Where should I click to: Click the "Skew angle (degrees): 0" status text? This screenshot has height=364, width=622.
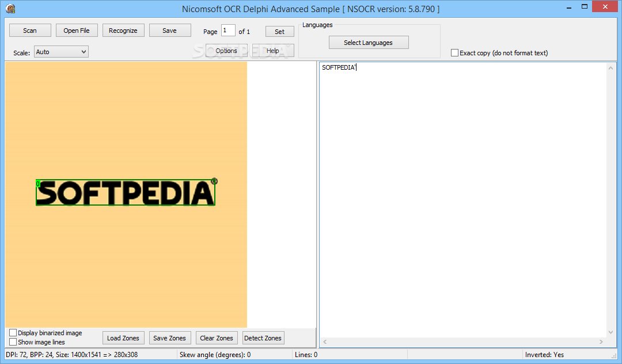pyautogui.click(x=215, y=354)
